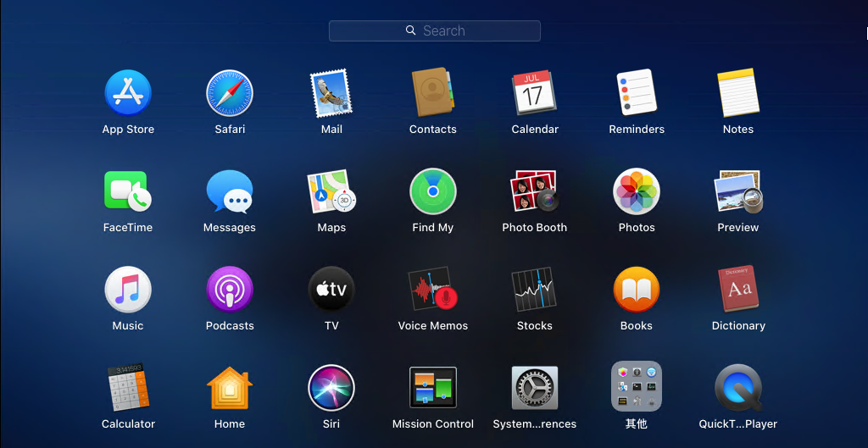Viewport: 868px width, 448px height.
Task: Start FaceTime
Action: [128, 191]
